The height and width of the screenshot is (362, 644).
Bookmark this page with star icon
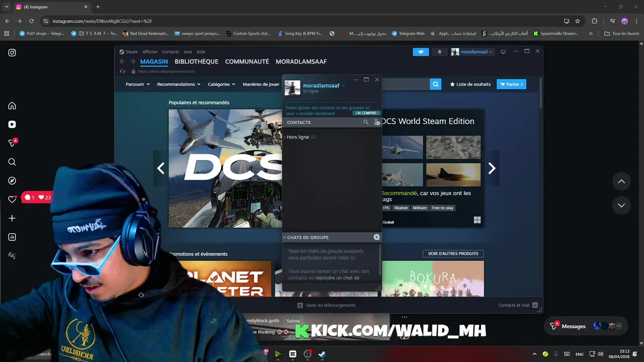pos(578,21)
